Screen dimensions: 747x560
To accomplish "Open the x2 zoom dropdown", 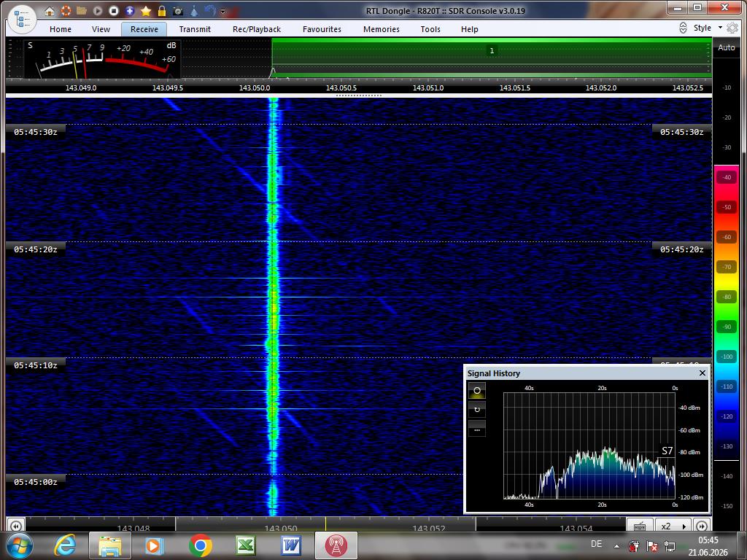I will [x=673, y=526].
